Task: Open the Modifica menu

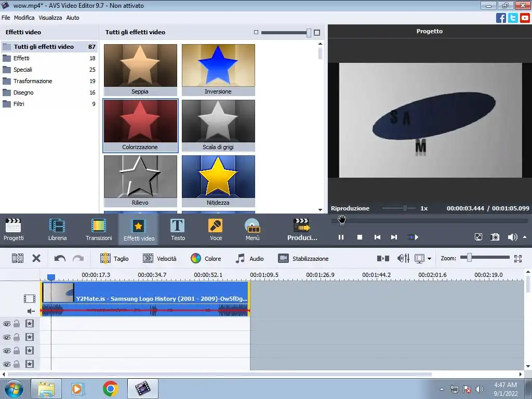Action: (x=24, y=18)
